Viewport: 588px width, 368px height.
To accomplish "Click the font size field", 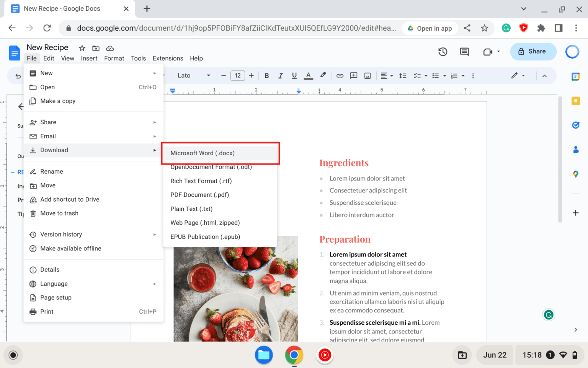I will (238, 76).
